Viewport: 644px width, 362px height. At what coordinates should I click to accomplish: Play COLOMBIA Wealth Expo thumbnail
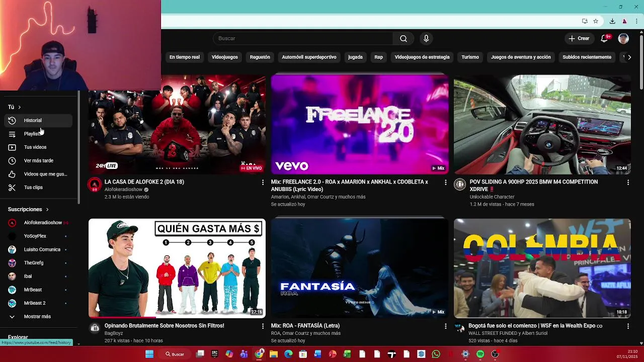click(x=542, y=268)
